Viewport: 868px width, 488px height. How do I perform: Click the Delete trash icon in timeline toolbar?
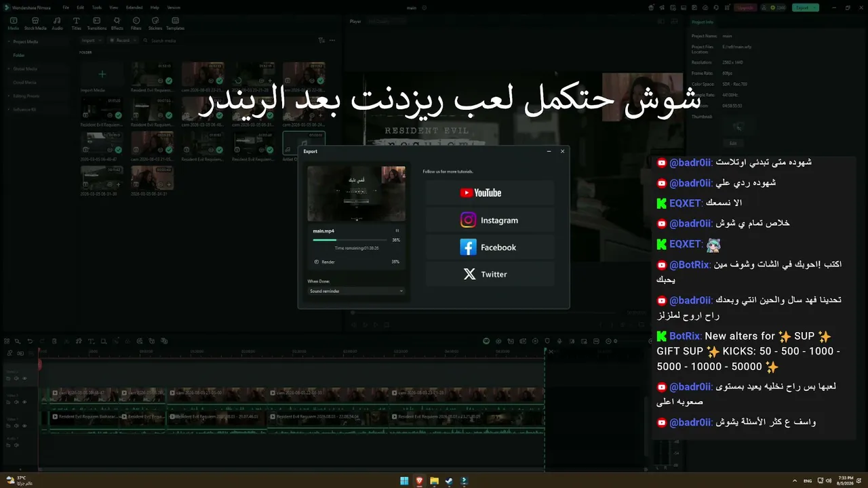point(54,341)
